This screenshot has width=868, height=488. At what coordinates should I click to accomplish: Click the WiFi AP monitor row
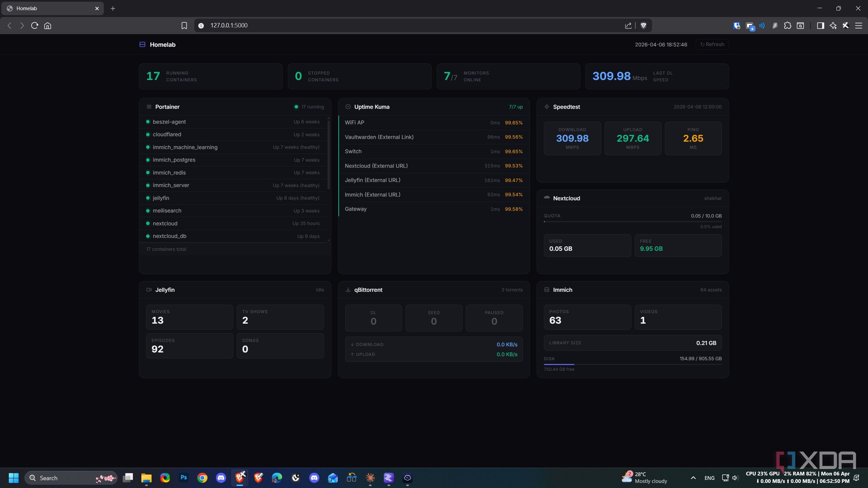[434, 123]
